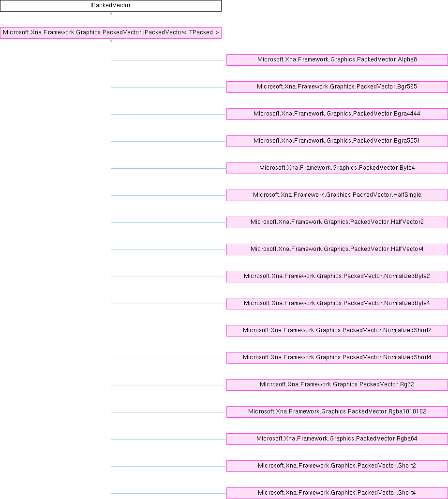Open the PackedVector.NormalizedShort4 box
Image resolution: width=448 pixels, height=499 pixels.
point(337,358)
